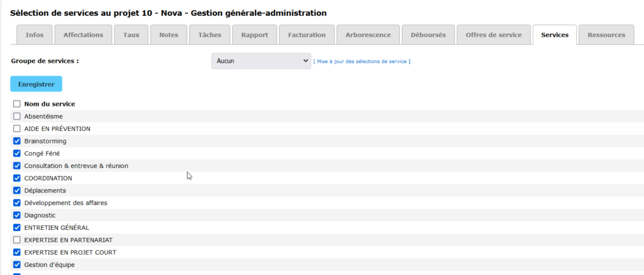The width and height of the screenshot is (644, 275).
Task: Open the Groupe de services dropdown
Action: point(261,61)
